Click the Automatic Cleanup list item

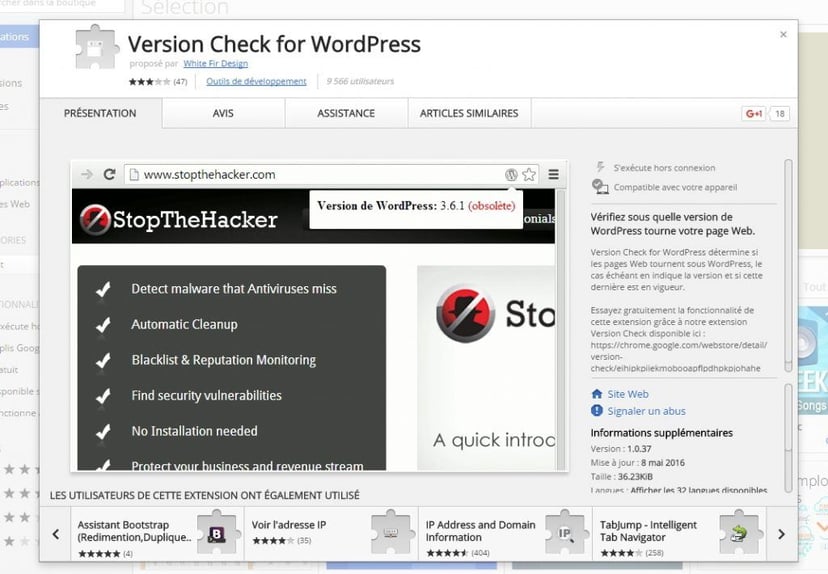point(184,324)
